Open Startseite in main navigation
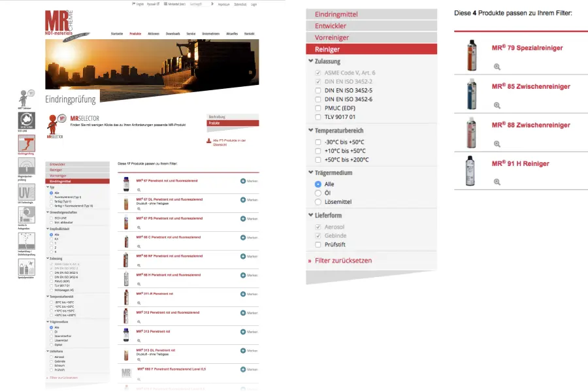This screenshot has height=392, width=588. coord(117,34)
